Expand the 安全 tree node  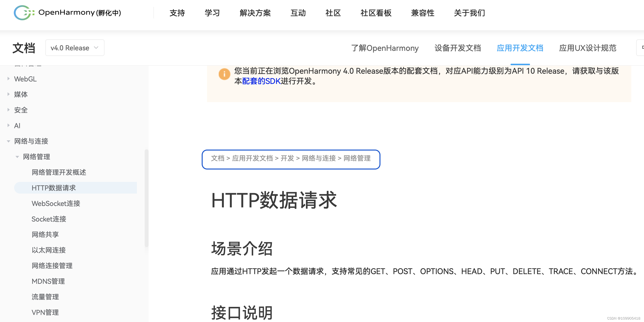[9, 110]
